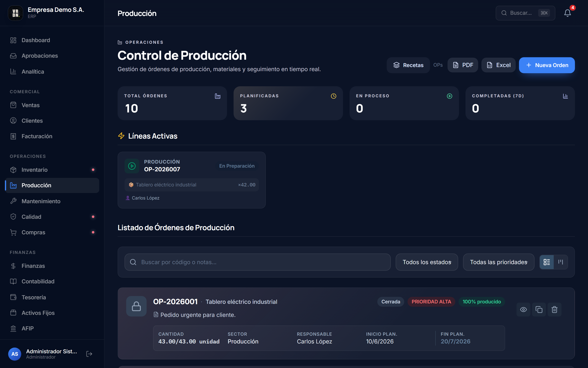This screenshot has height=368, width=588.
Task: Click the notification bell icon
Action: (567, 13)
